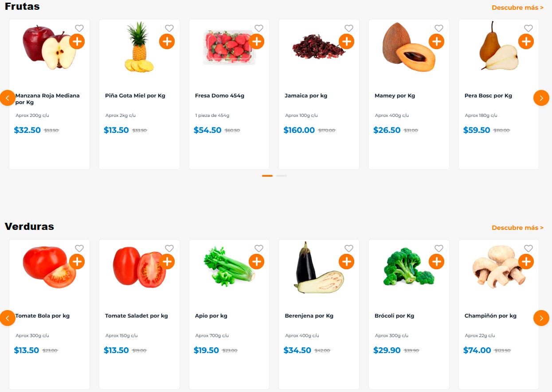Viewport: 552px width, 392px height.
Task: Add Tomate Bola to cart
Action: pos(77,262)
